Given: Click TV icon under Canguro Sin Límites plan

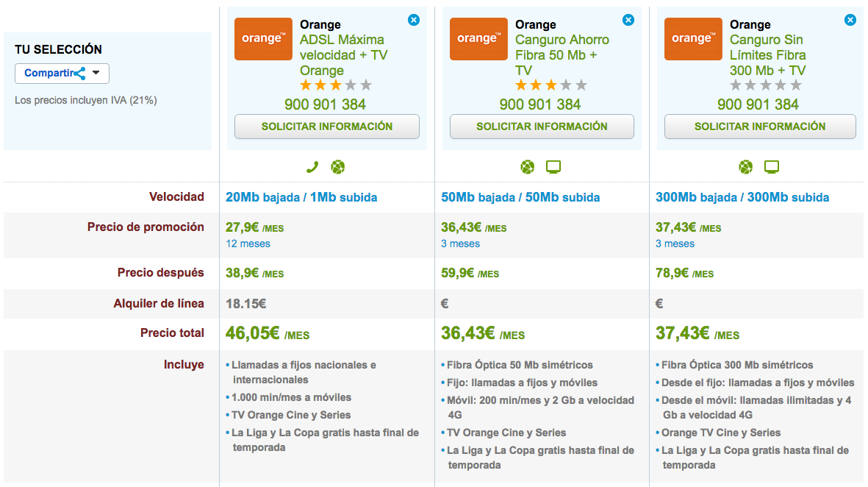Looking at the screenshot, I should 772,167.
